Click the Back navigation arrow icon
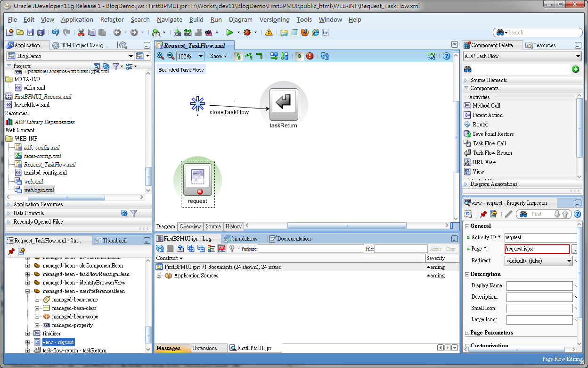The image size is (588, 368). pyautogui.click(x=117, y=33)
